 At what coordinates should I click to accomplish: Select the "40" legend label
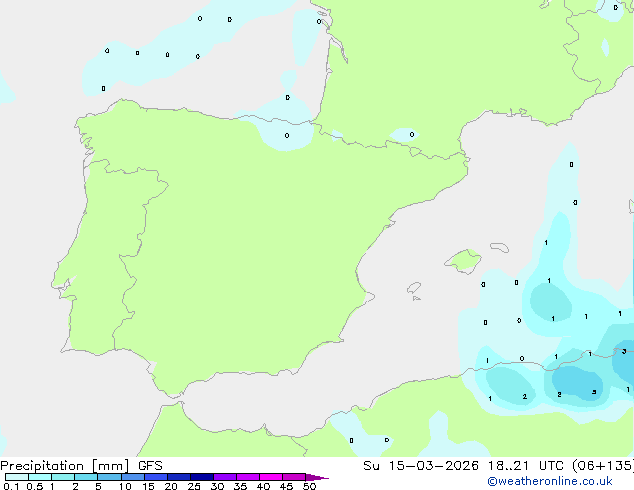pos(263,486)
